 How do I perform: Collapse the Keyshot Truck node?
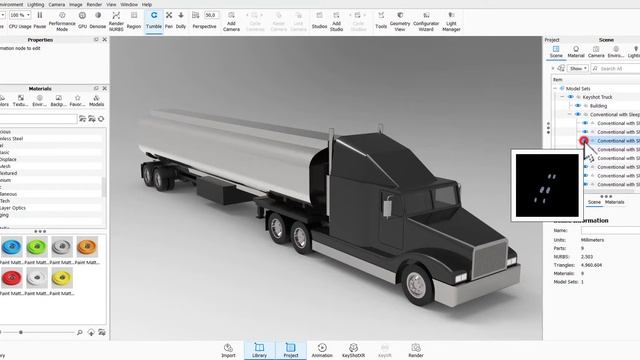[562, 97]
